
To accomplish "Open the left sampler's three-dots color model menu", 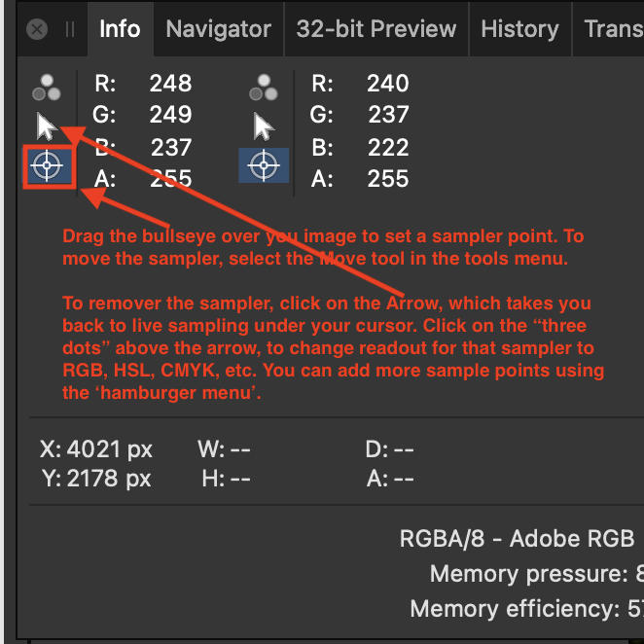I will coord(47,88).
